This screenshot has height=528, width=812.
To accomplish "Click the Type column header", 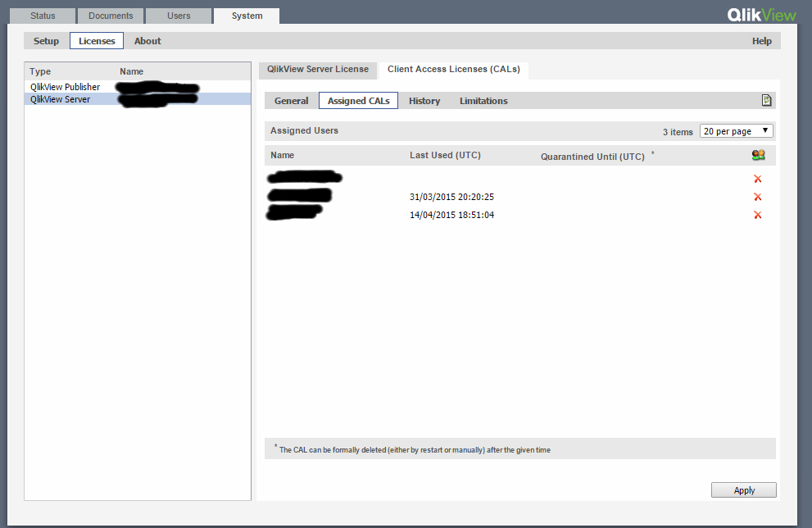I will [x=40, y=71].
